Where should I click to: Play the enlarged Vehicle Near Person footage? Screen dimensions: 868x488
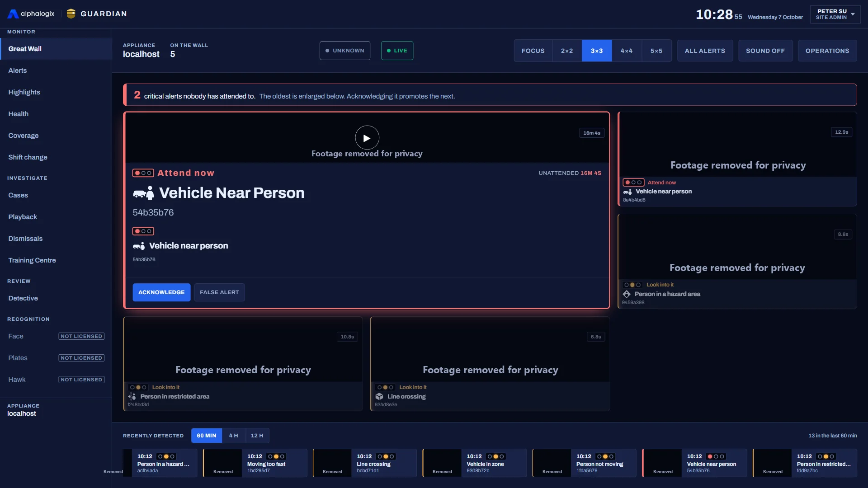[x=367, y=138]
